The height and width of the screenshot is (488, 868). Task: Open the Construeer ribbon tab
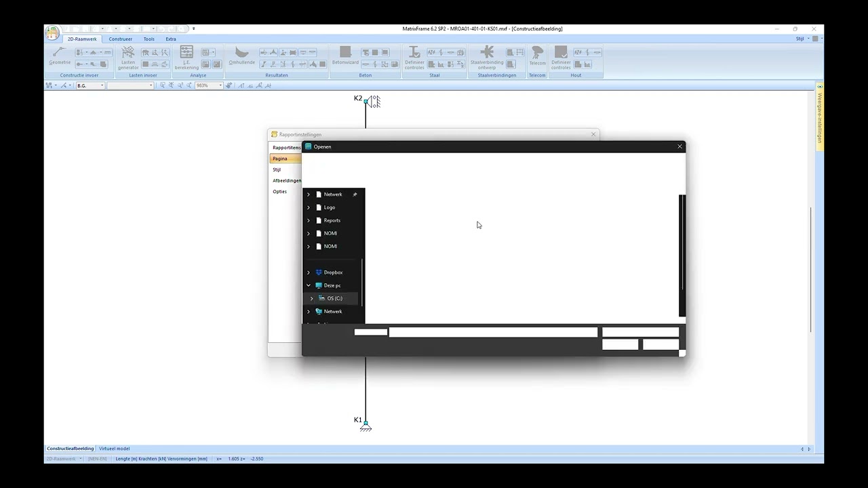(121, 39)
